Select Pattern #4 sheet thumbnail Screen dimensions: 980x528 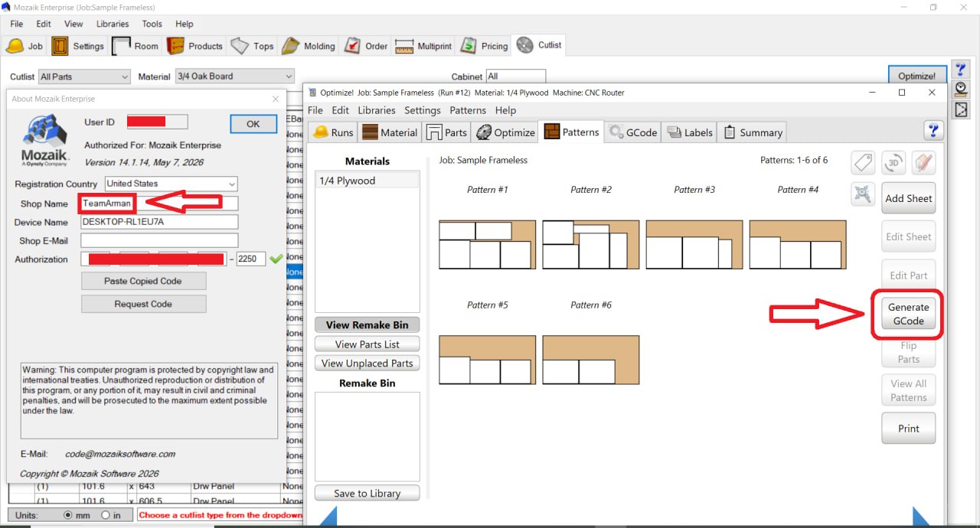pos(798,245)
